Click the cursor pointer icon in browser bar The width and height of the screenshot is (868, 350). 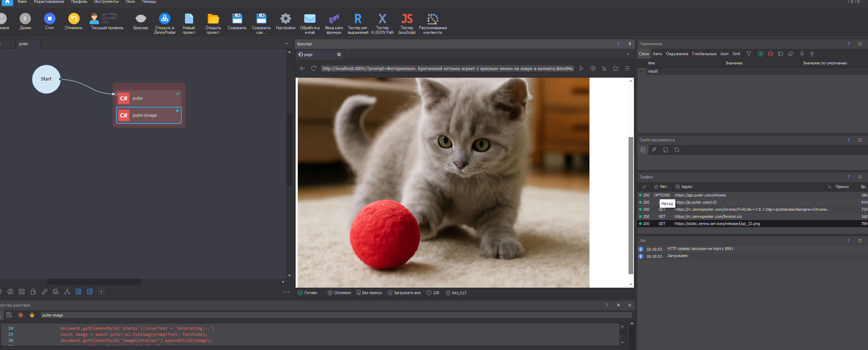click(604, 68)
